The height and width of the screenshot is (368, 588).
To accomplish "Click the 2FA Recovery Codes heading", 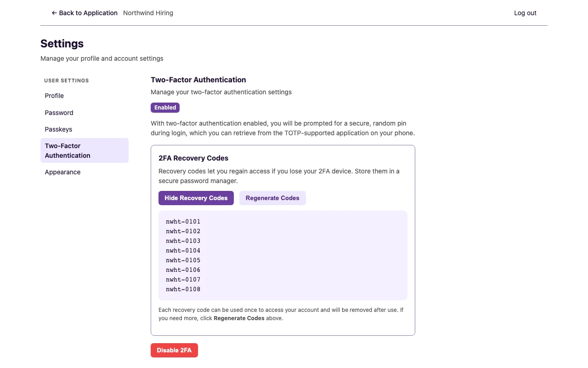I will click(x=193, y=158).
